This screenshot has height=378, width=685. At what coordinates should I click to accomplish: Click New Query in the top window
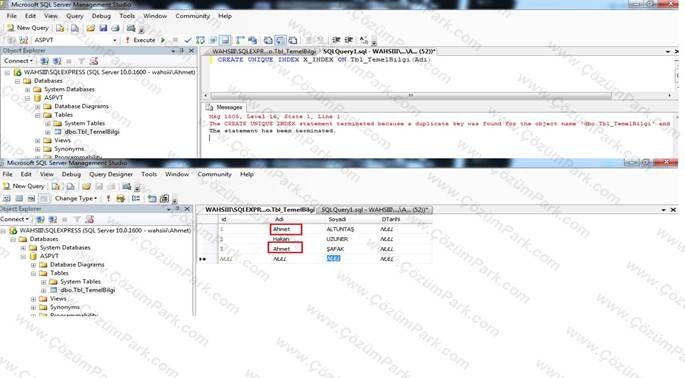[x=28, y=28]
